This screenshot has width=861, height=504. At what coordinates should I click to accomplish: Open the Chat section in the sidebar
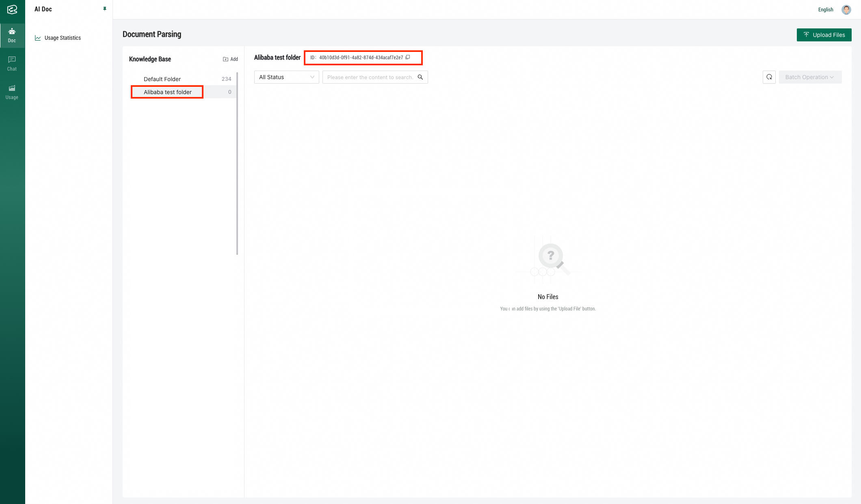click(12, 64)
